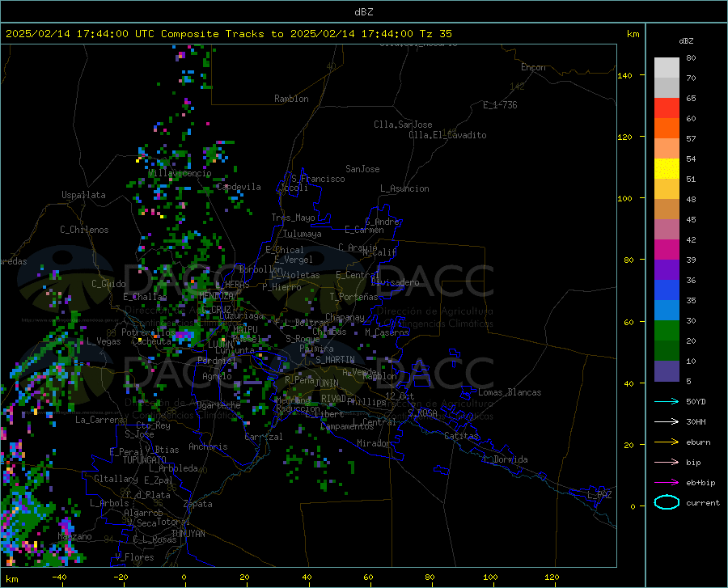
Task: Click the 50YD cyan arrow legend icon
Action: coord(667,401)
